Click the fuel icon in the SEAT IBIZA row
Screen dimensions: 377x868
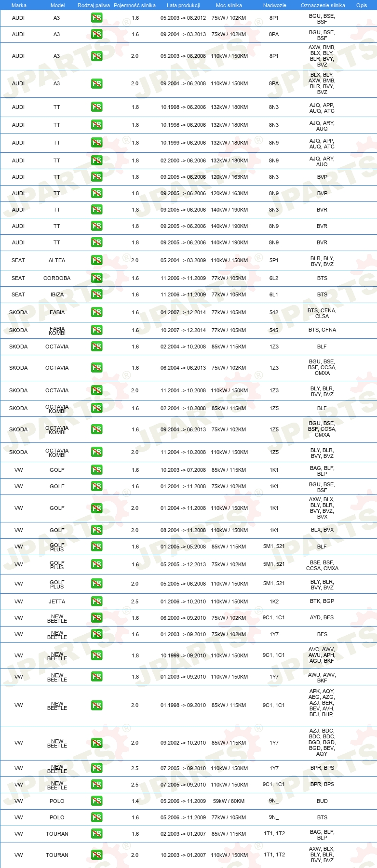(96, 294)
